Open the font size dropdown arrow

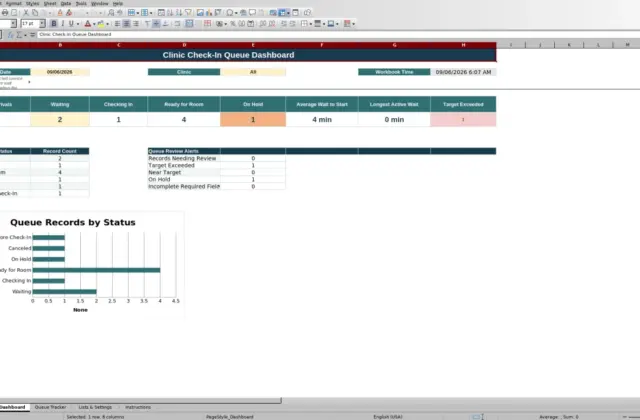coord(42,23)
